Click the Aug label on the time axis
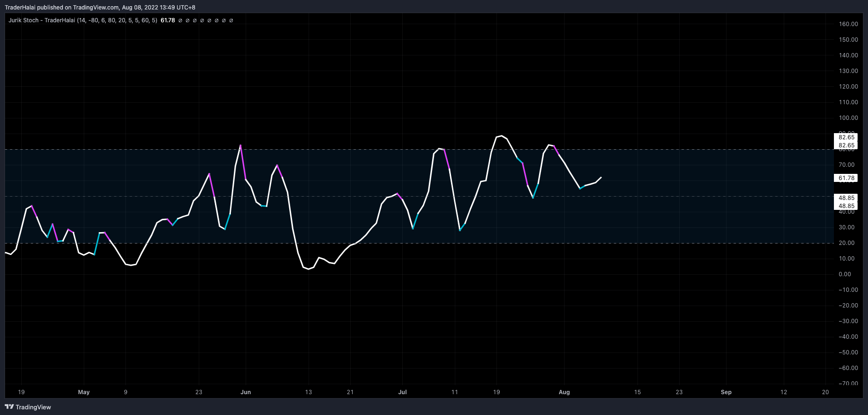 coord(564,392)
